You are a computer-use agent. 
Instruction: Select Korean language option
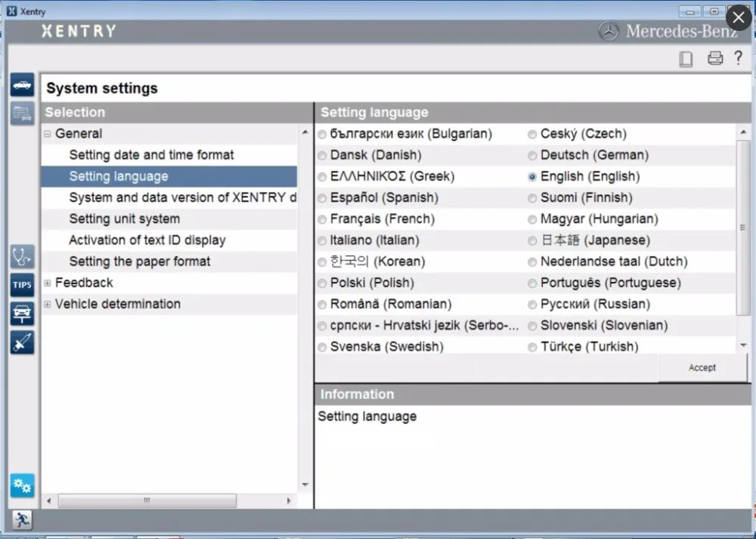click(322, 262)
